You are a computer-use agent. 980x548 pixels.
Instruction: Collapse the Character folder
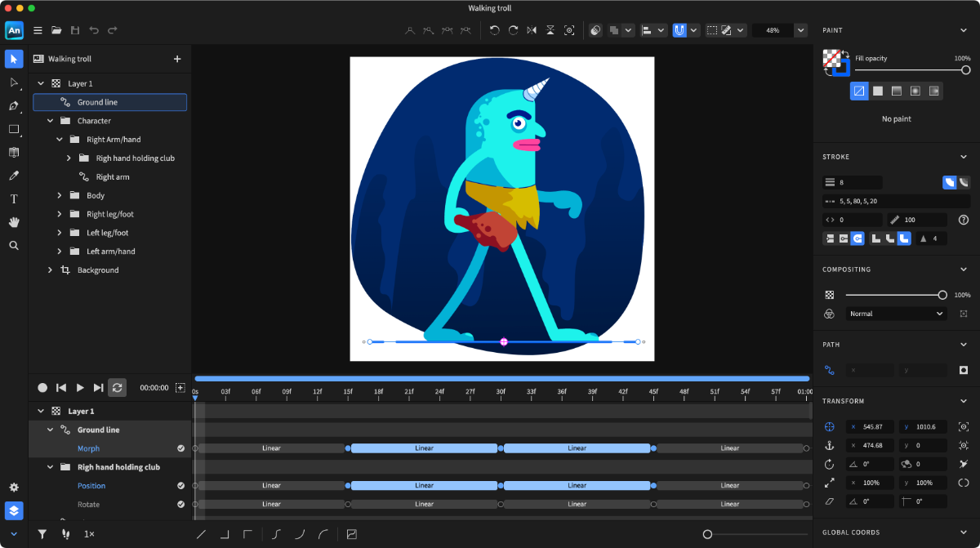[x=50, y=121]
